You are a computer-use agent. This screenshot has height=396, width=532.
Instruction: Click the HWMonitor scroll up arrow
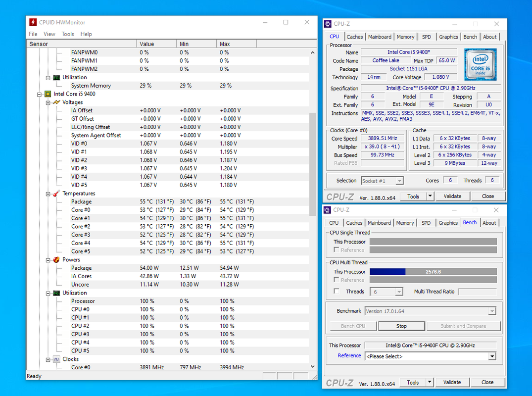(312, 52)
